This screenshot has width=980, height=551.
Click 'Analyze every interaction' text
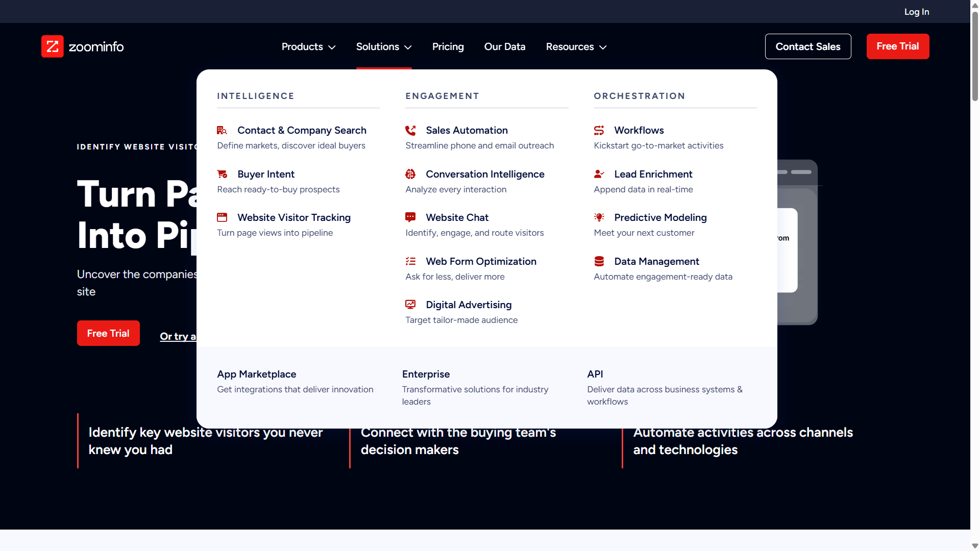[456, 189]
